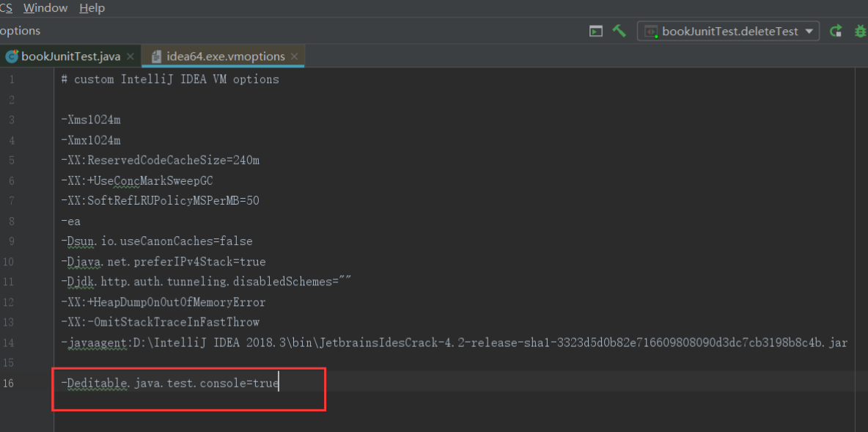868x432 pixels.
Task: Click the green Run icon
Action: 836,31
